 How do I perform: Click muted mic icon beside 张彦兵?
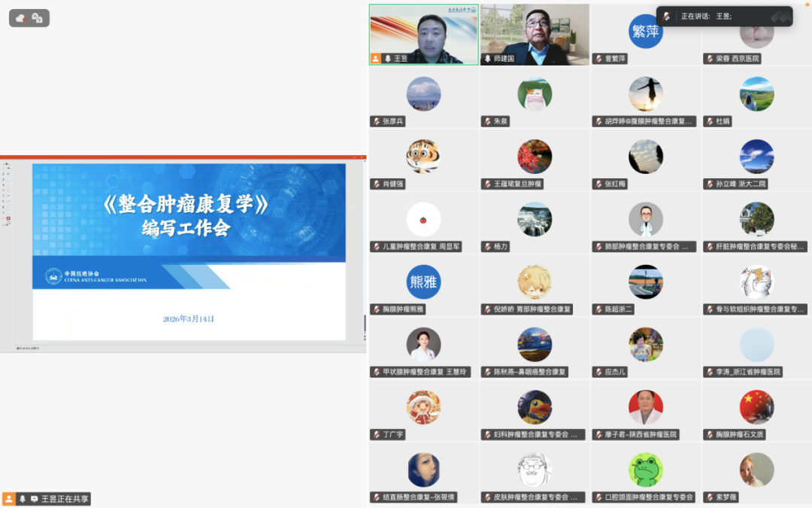(377, 121)
